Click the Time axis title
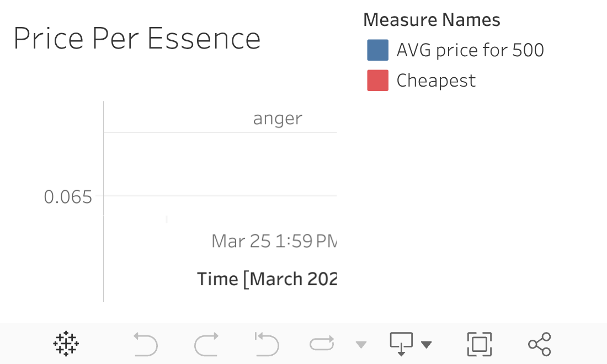Image resolution: width=607 pixels, height=364 pixels. pos(267,279)
